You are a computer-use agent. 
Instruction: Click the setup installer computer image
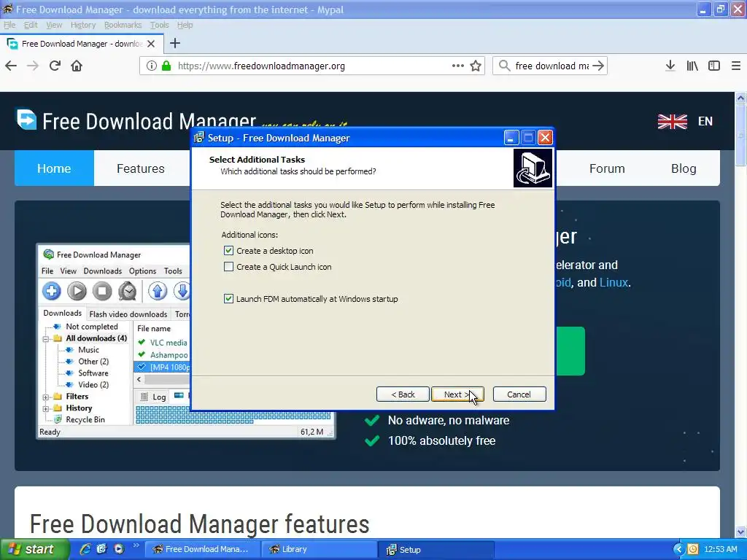click(x=533, y=168)
